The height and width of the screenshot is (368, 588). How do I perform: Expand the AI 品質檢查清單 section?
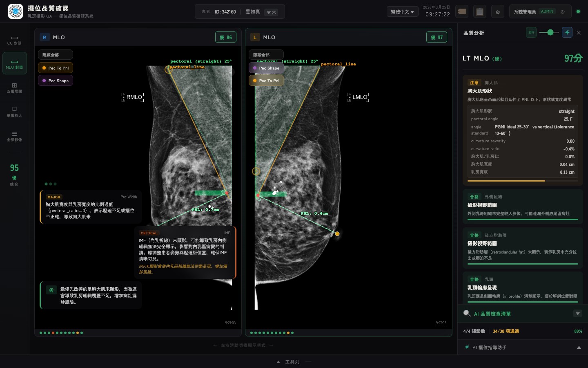(577, 314)
